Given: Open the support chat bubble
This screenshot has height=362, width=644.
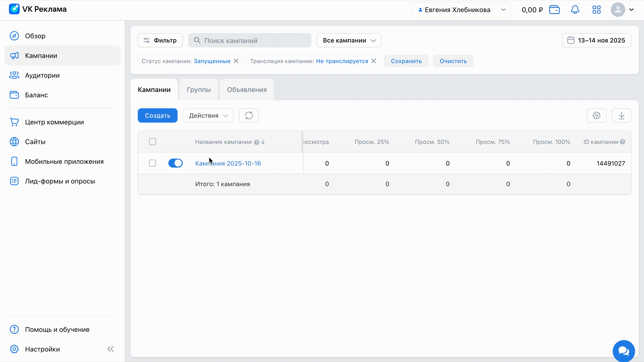Looking at the screenshot, I should (623, 351).
